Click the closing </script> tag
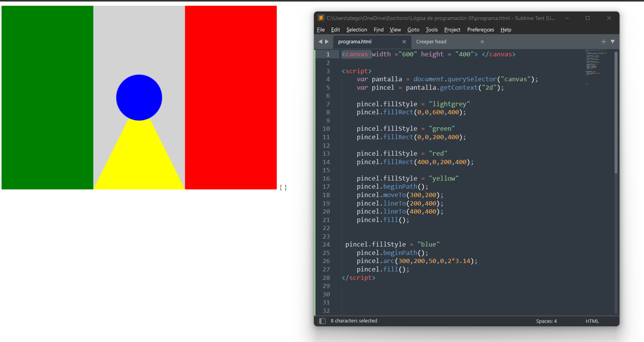Screen dimensions: 644x342 (358, 278)
